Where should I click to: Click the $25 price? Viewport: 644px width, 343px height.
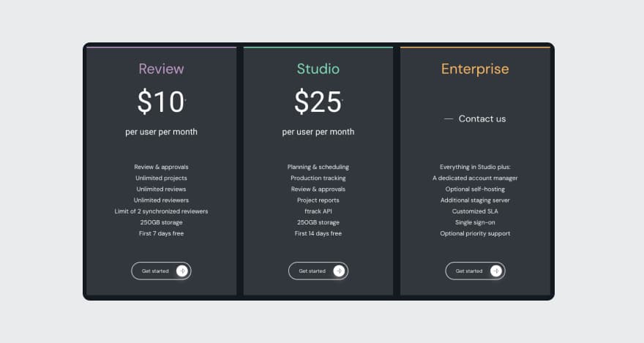[318, 102]
